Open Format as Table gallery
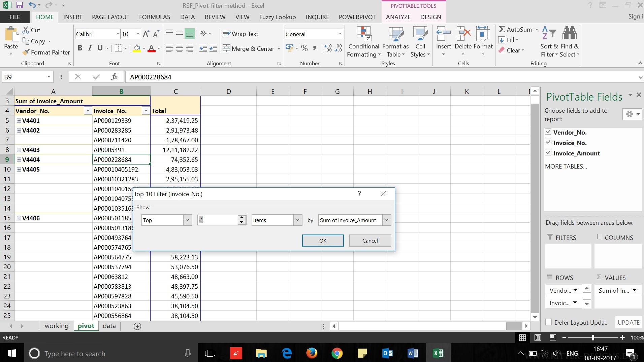Image resolution: width=644 pixels, height=362 pixels. point(396,42)
